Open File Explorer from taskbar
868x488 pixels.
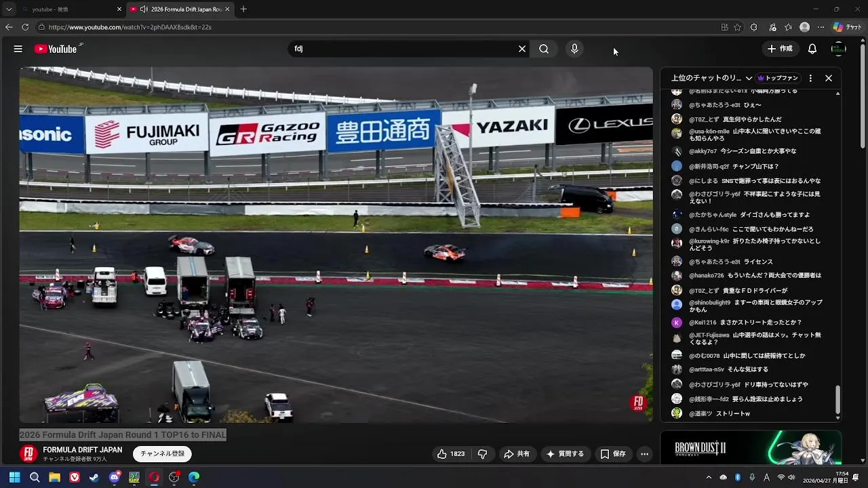click(x=54, y=477)
